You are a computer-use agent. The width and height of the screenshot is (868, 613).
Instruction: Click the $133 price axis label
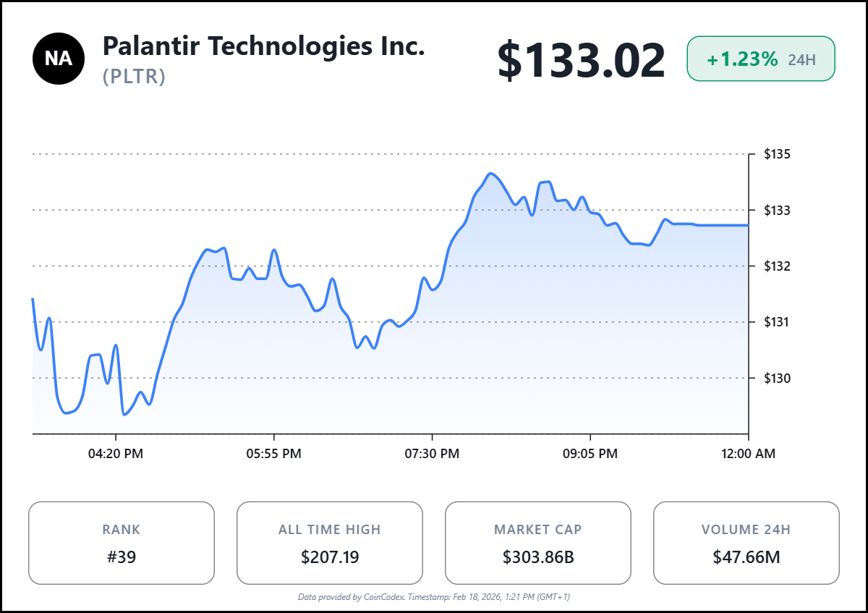[777, 211]
